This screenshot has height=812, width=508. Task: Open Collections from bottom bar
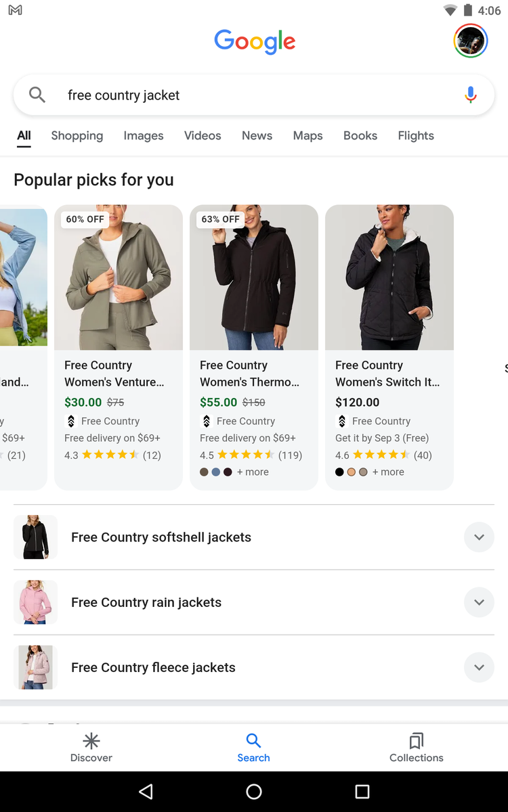pyautogui.click(x=417, y=746)
